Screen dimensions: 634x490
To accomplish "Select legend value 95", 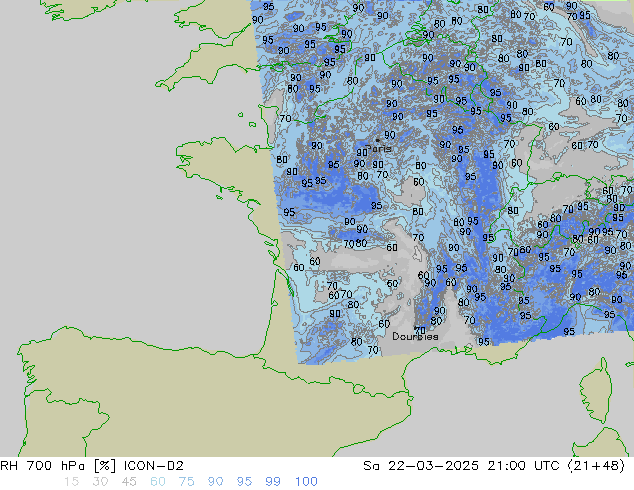I will point(244,482).
